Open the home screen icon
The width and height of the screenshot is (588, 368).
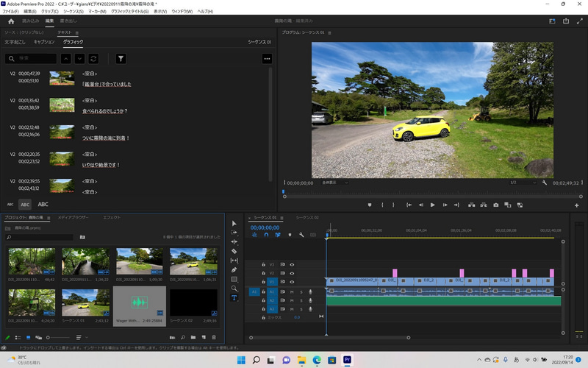pyautogui.click(x=10, y=21)
